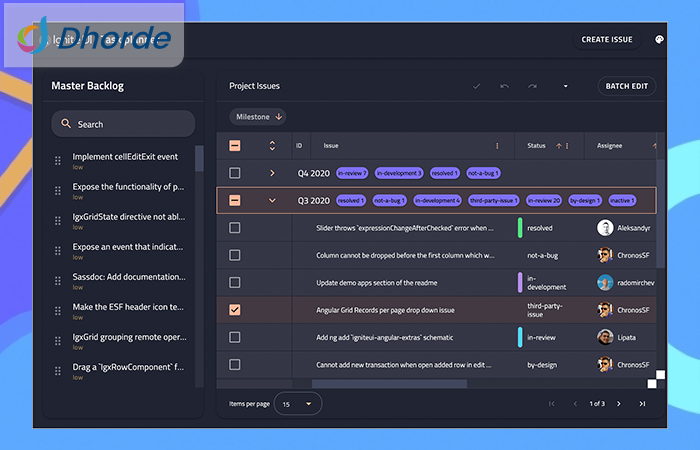Open the theme palette icon

click(x=659, y=40)
